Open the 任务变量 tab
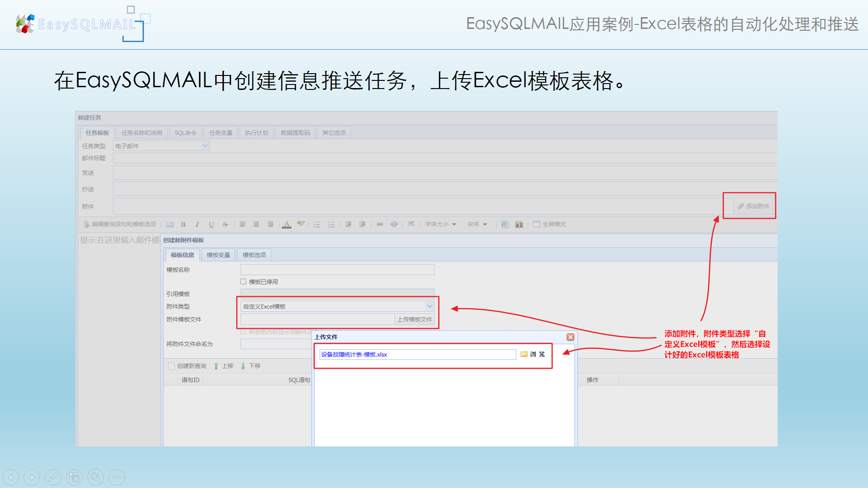This screenshot has height=488, width=868. coord(221,133)
